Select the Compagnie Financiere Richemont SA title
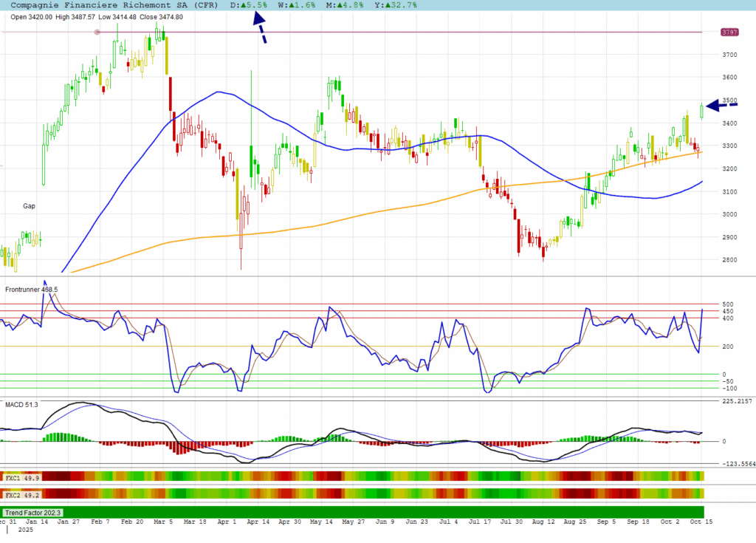756x543 pixels. point(114,4)
